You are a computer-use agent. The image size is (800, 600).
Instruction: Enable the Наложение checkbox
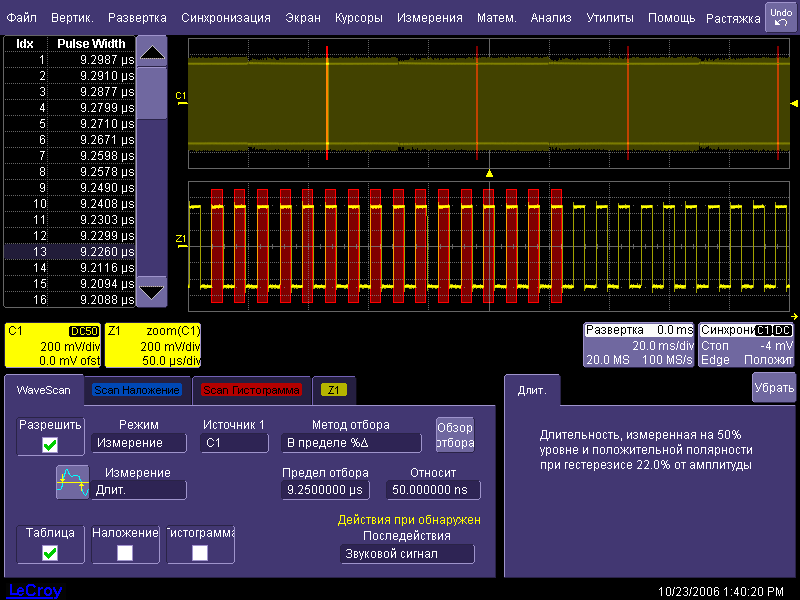pos(125,552)
